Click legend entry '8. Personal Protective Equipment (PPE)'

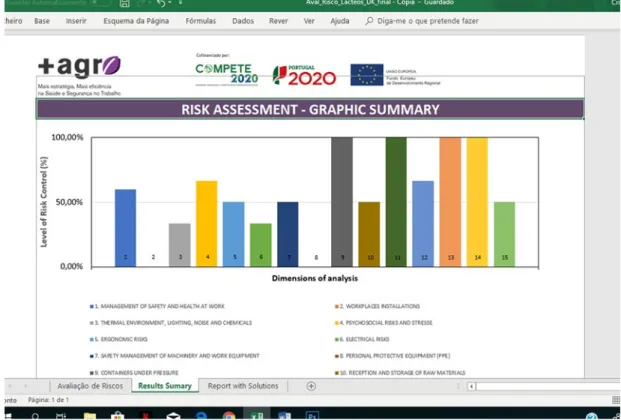click(x=392, y=356)
